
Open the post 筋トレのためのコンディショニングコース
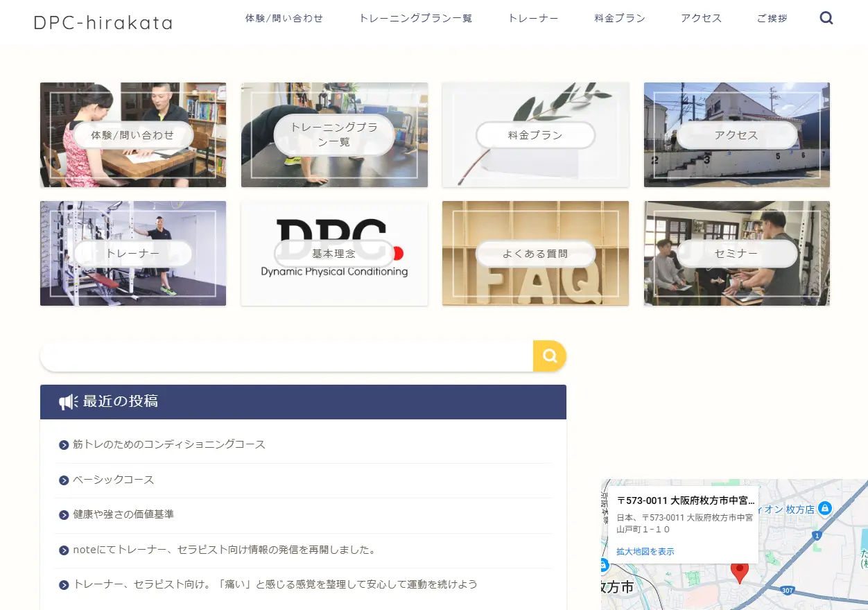point(169,444)
